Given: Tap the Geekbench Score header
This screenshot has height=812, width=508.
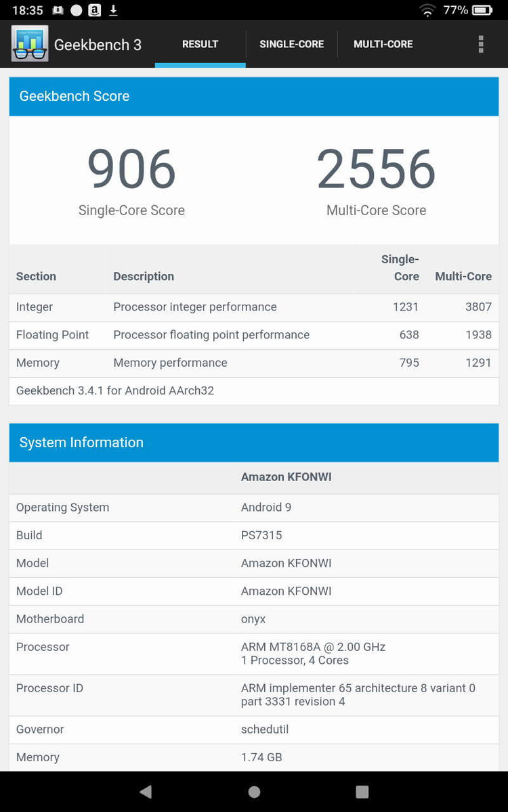Looking at the screenshot, I should [x=254, y=96].
